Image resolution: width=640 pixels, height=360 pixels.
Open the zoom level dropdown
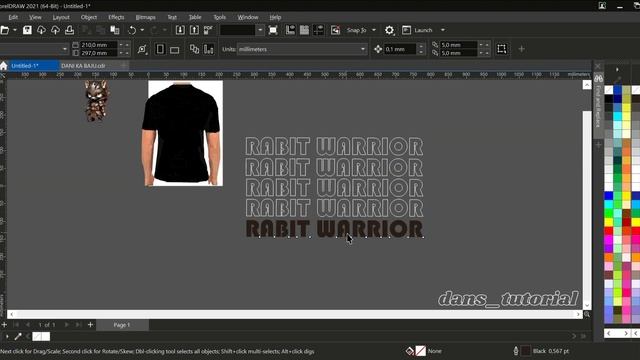tap(260, 30)
